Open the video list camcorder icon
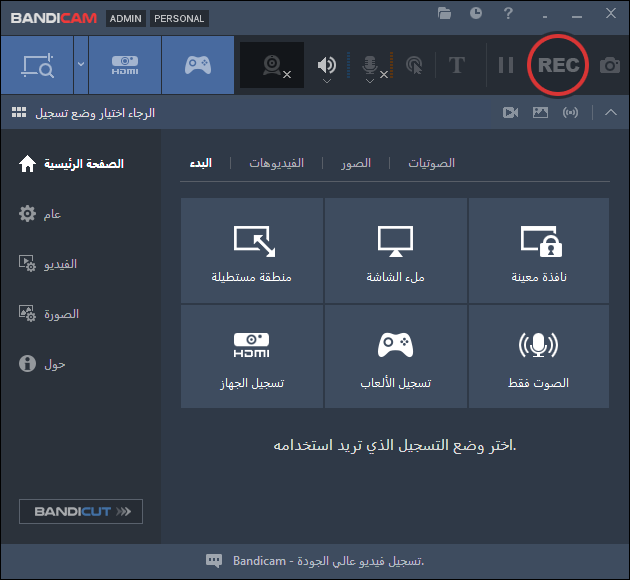 pos(510,112)
